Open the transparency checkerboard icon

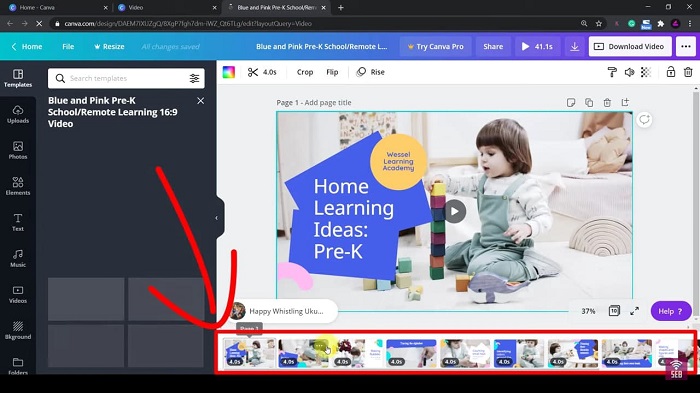[646, 72]
